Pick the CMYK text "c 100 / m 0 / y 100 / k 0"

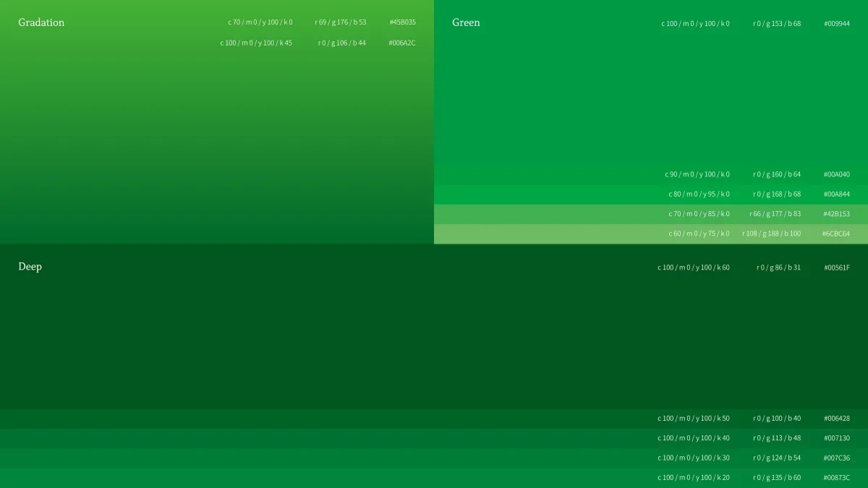tap(695, 24)
